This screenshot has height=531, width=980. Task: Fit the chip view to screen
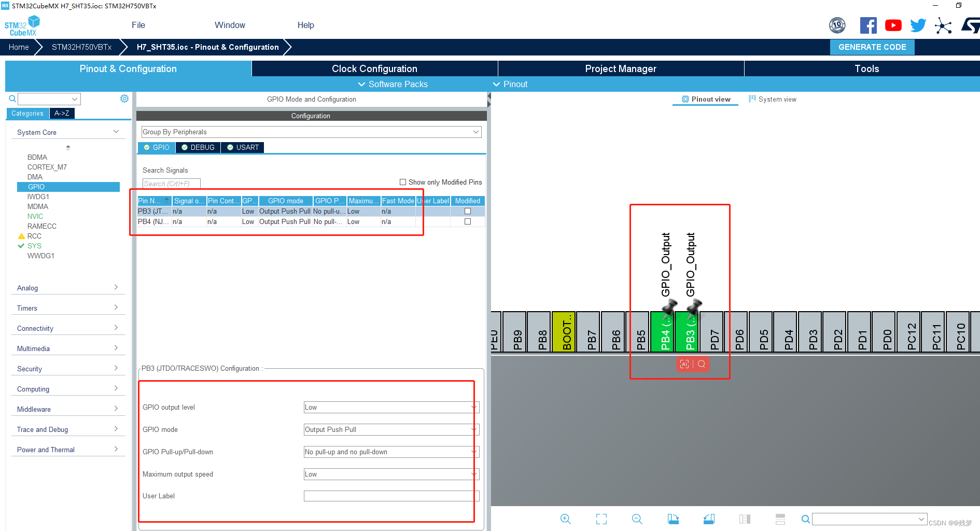click(x=601, y=519)
